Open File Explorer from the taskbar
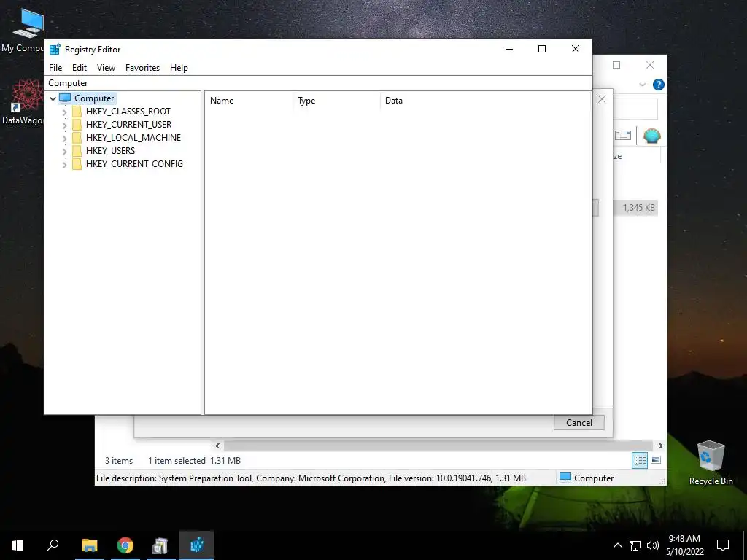 click(89, 545)
